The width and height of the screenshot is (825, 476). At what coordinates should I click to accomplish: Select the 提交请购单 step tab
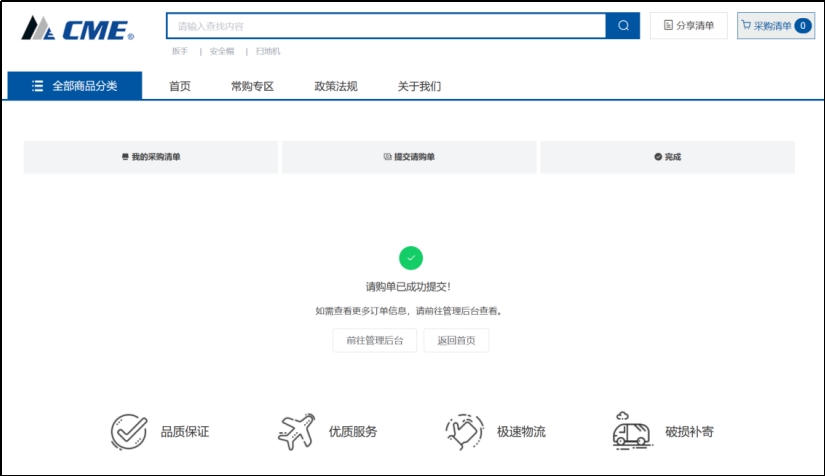pos(409,157)
